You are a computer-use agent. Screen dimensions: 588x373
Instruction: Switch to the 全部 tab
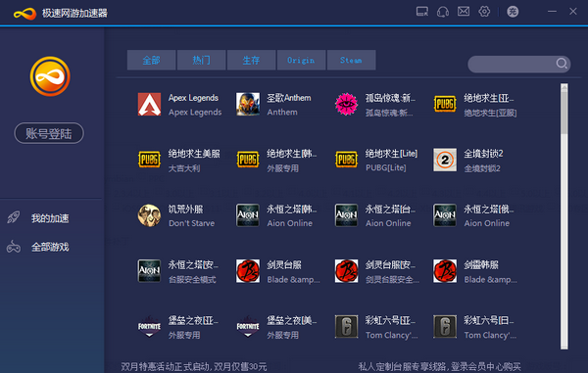[x=151, y=60]
